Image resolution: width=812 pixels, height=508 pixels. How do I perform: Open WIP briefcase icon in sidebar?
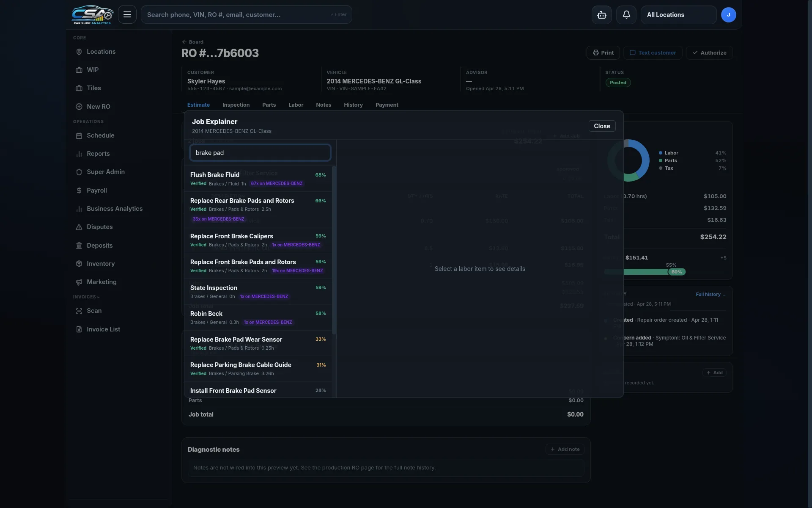tap(79, 70)
